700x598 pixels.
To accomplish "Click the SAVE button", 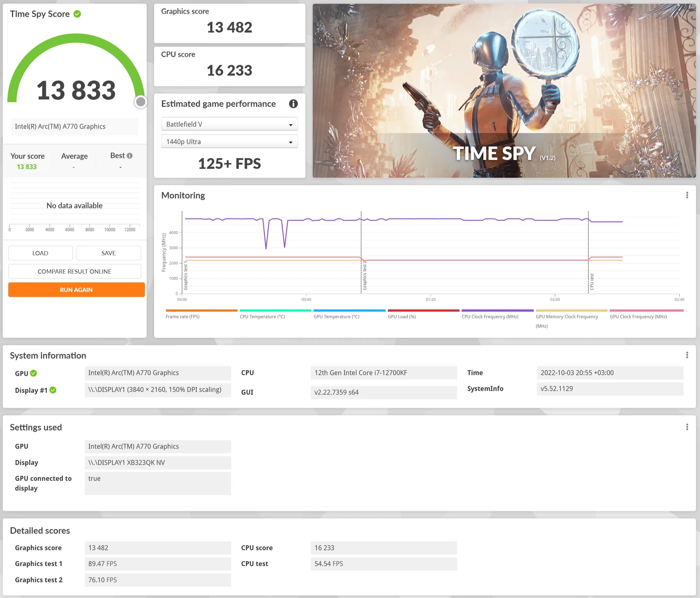I will pos(109,253).
